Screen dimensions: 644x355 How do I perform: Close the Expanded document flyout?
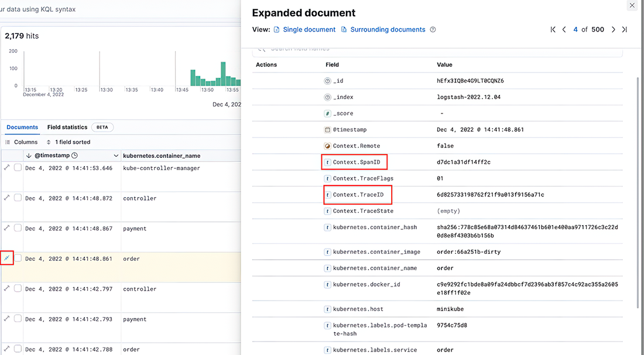632,5
